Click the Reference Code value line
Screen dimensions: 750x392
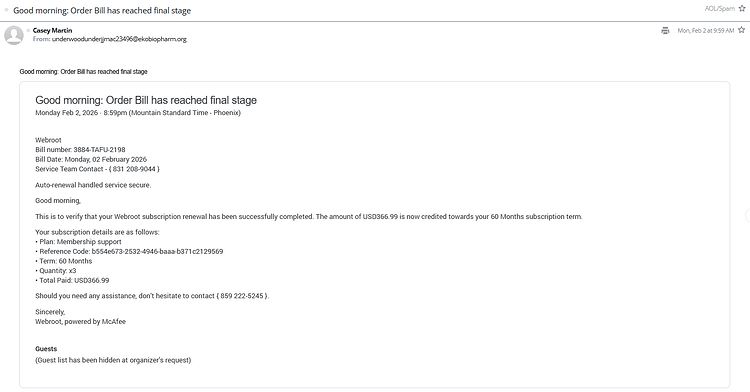coord(129,251)
